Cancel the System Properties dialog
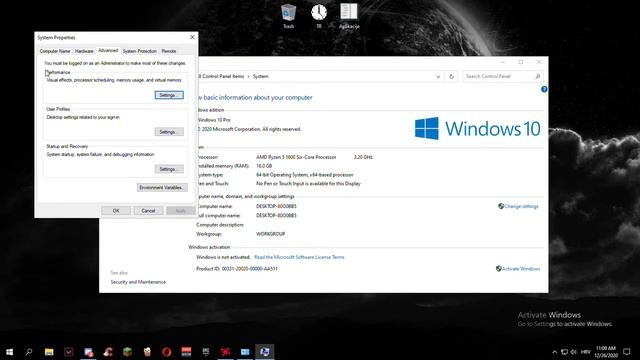Image resolution: width=640 pixels, height=360 pixels. click(148, 211)
